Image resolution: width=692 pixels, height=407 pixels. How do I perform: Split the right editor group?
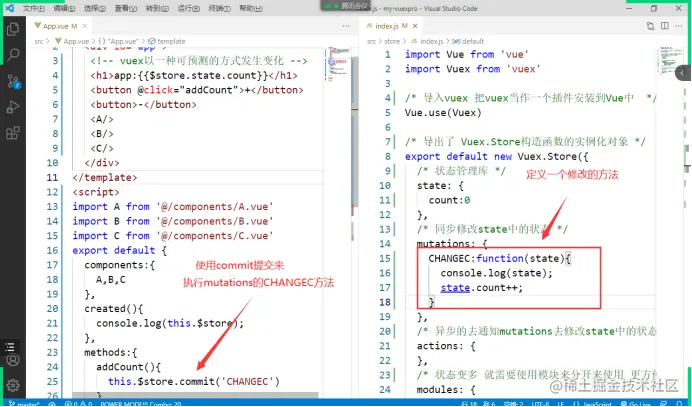pos(665,26)
